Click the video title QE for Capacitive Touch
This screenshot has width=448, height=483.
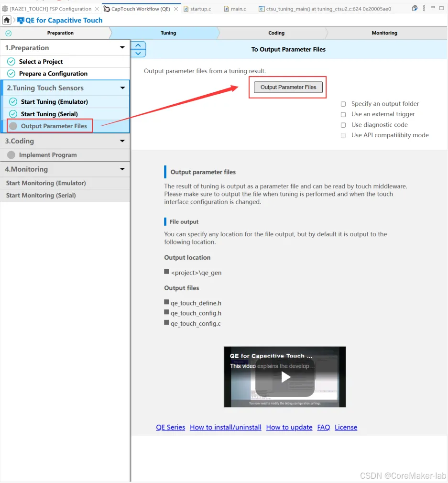(271, 356)
